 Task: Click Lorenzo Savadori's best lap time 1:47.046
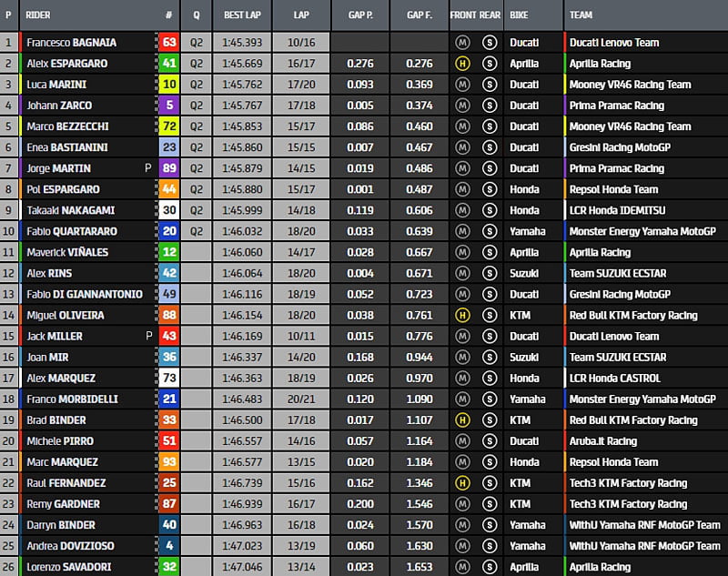pyautogui.click(x=242, y=567)
